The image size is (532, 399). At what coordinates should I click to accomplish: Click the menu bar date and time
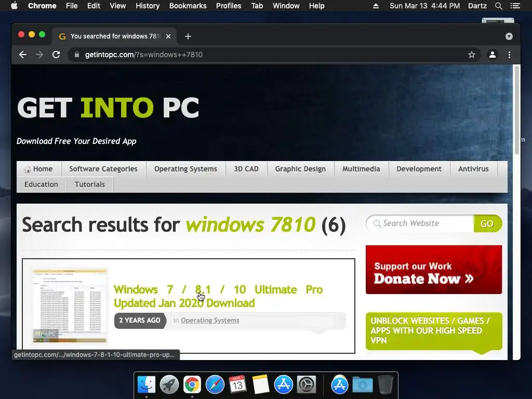point(425,6)
